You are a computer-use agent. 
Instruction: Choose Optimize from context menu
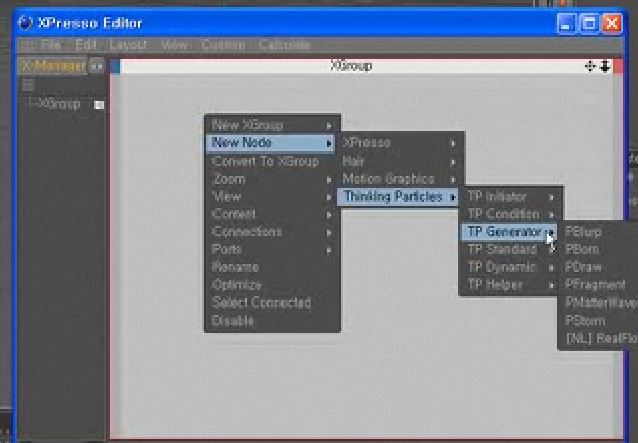click(272, 285)
